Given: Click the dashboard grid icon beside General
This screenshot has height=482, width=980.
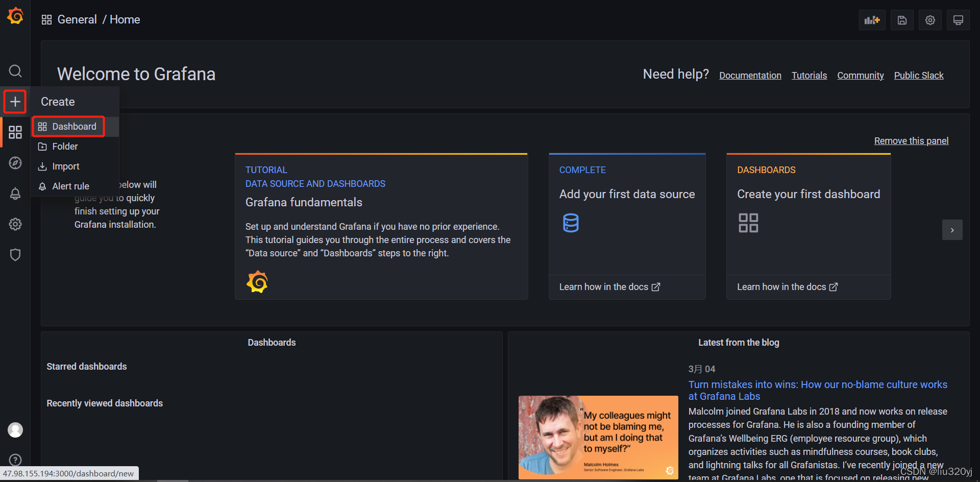Looking at the screenshot, I should [46, 19].
